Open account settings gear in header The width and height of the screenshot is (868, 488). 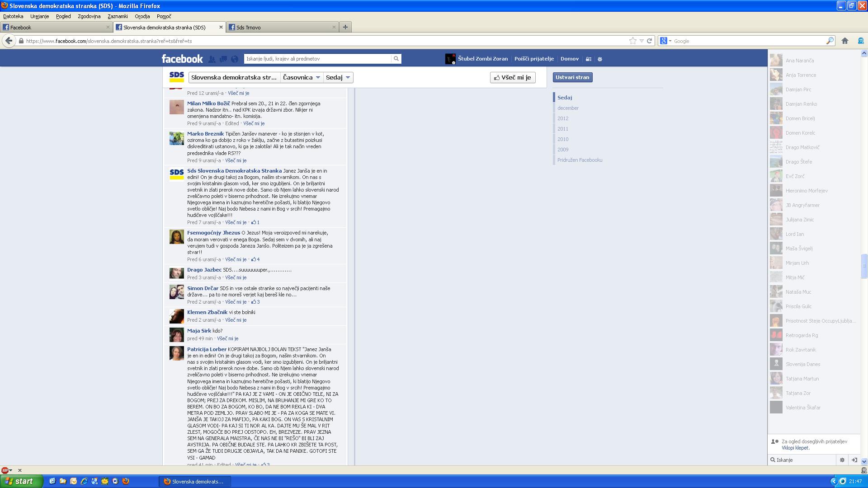[x=600, y=59]
